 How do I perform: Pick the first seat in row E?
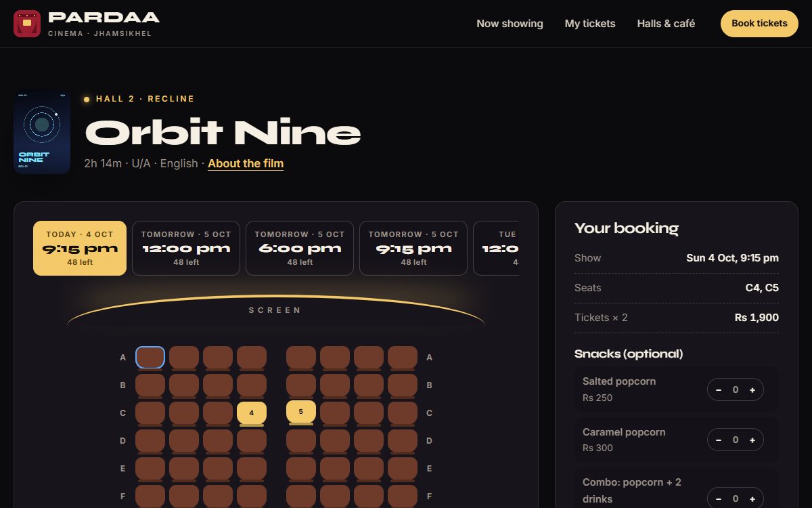point(150,468)
